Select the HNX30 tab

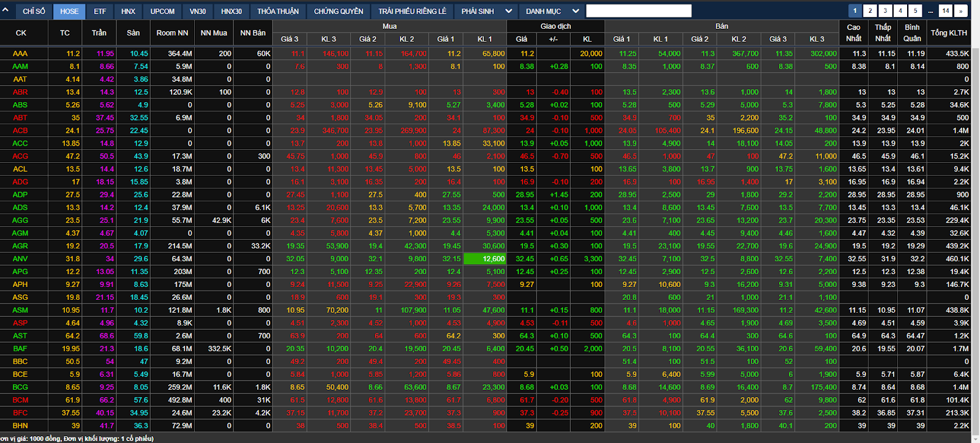(x=232, y=11)
